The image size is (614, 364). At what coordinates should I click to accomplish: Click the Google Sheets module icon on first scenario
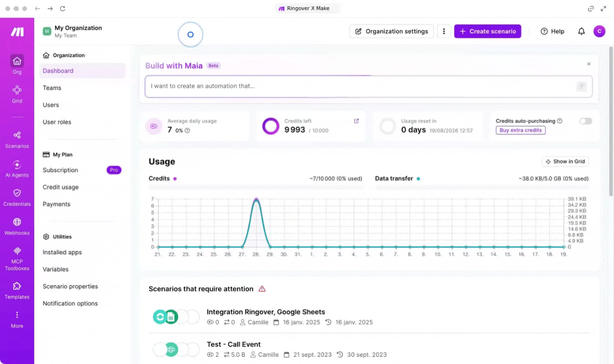click(171, 317)
